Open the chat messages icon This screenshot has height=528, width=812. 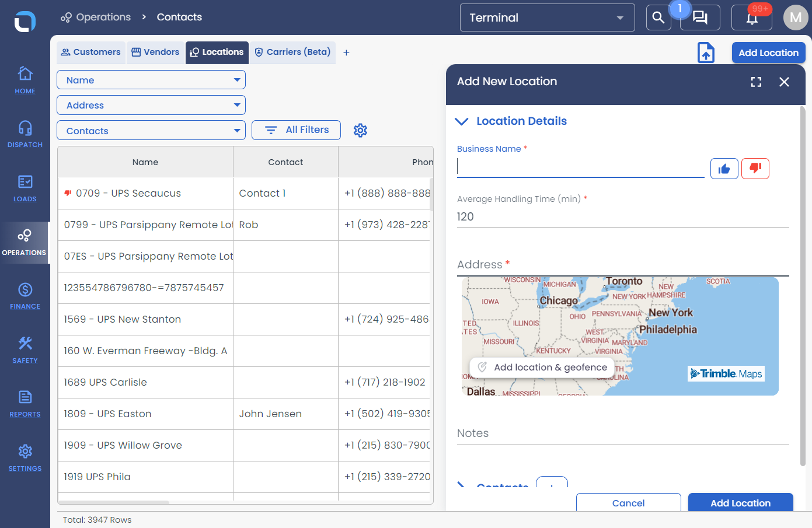700,18
